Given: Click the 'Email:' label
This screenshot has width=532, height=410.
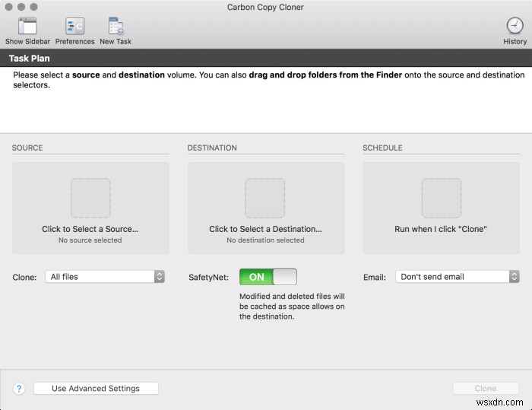Looking at the screenshot, I should (375, 277).
